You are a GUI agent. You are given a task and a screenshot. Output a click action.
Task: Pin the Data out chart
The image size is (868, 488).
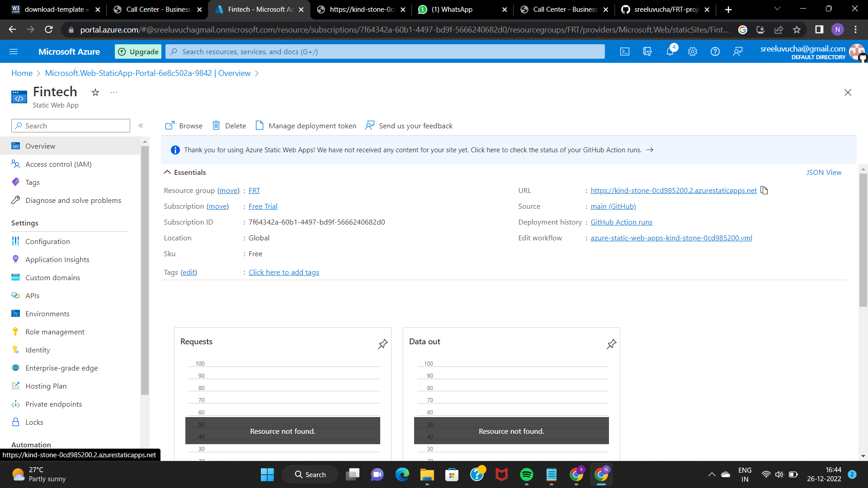(611, 344)
